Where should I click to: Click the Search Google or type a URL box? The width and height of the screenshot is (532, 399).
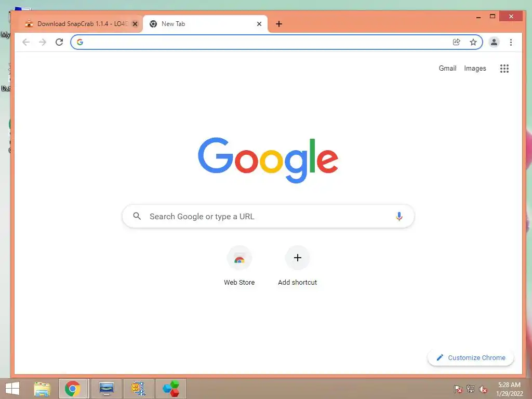pos(268,216)
